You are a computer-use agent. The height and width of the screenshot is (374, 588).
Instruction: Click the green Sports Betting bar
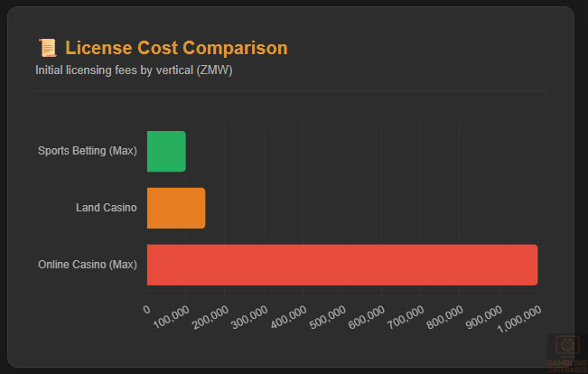[166, 151]
